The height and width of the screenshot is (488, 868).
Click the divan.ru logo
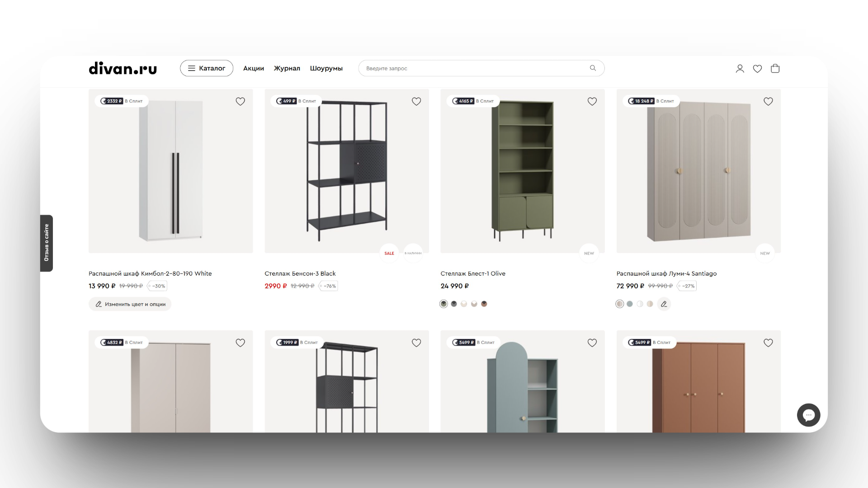pos(123,68)
